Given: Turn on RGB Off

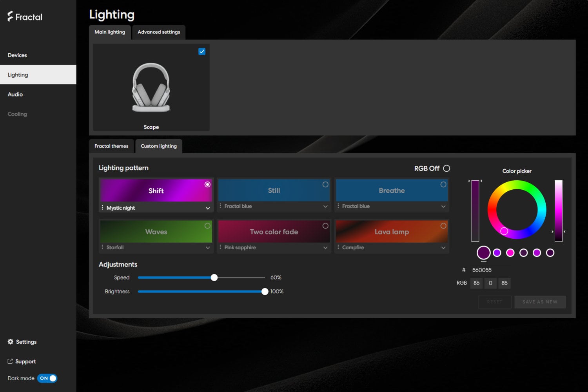Looking at the screenshot, I should coord(446,168).
